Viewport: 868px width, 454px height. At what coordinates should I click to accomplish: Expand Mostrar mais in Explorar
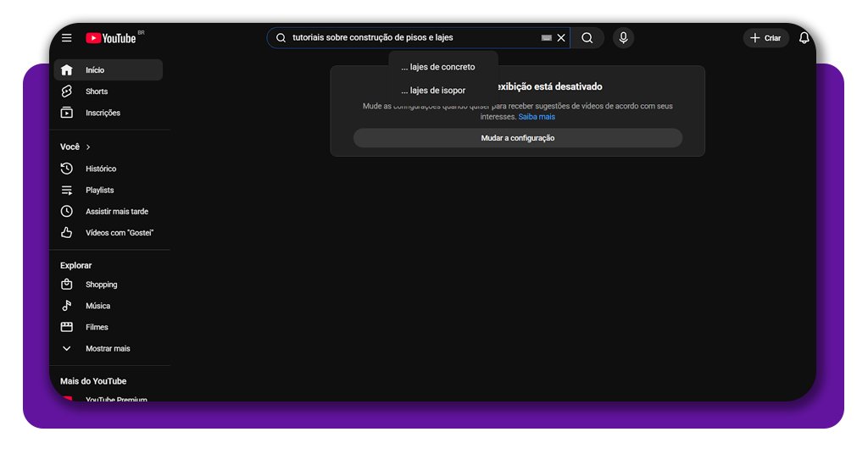coord(108,348)
